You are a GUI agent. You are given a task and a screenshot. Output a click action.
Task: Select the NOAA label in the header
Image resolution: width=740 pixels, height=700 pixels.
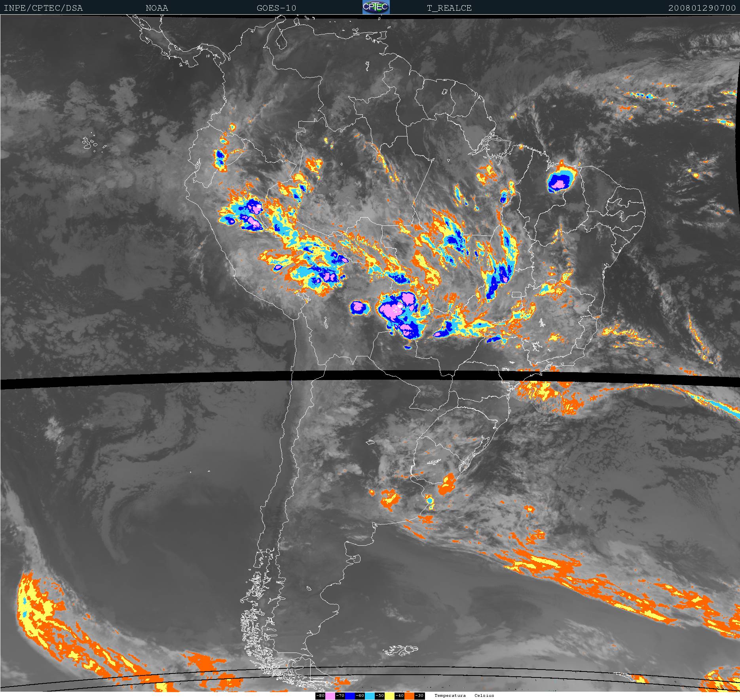[157, 8]
